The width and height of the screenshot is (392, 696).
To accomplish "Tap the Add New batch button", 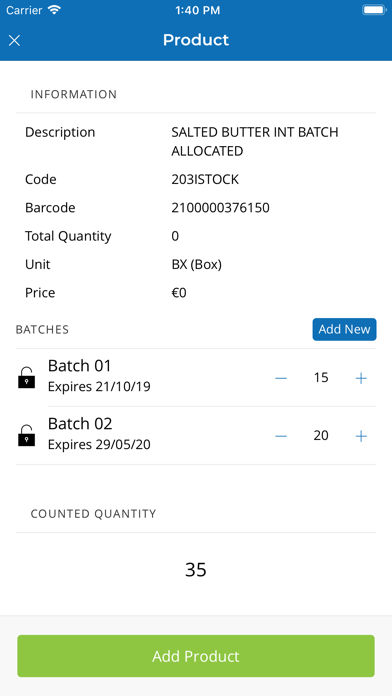I will tap(344, 329).
